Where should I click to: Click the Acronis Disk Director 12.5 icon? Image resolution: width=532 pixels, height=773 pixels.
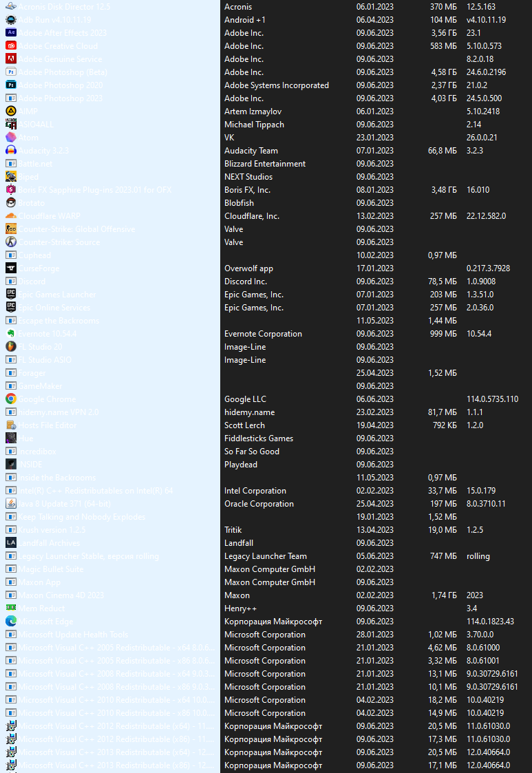[x=10, y=7]
